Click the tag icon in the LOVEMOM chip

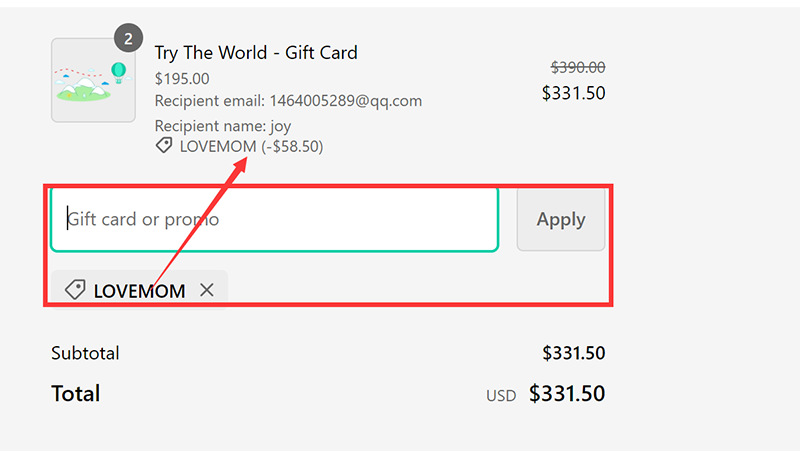pos(75,290)
